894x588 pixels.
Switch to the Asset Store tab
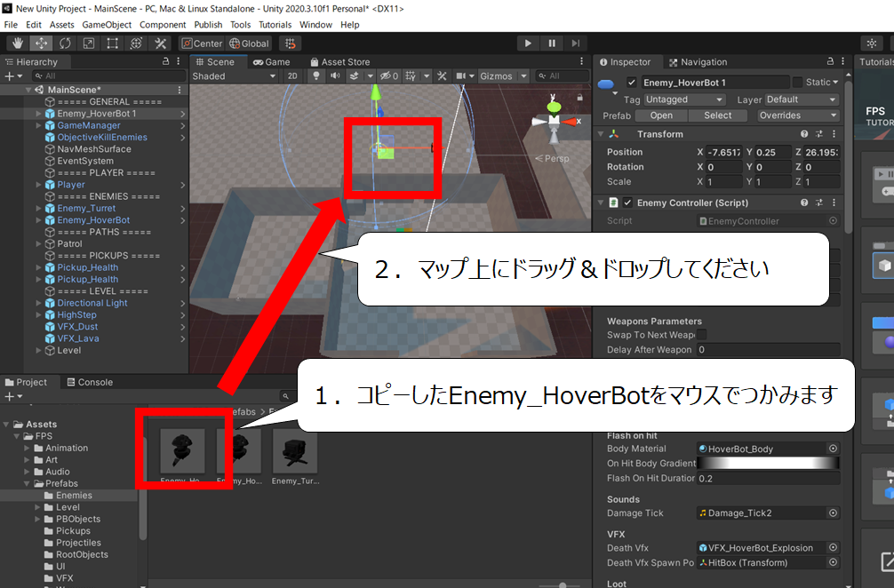coord(340,61)
